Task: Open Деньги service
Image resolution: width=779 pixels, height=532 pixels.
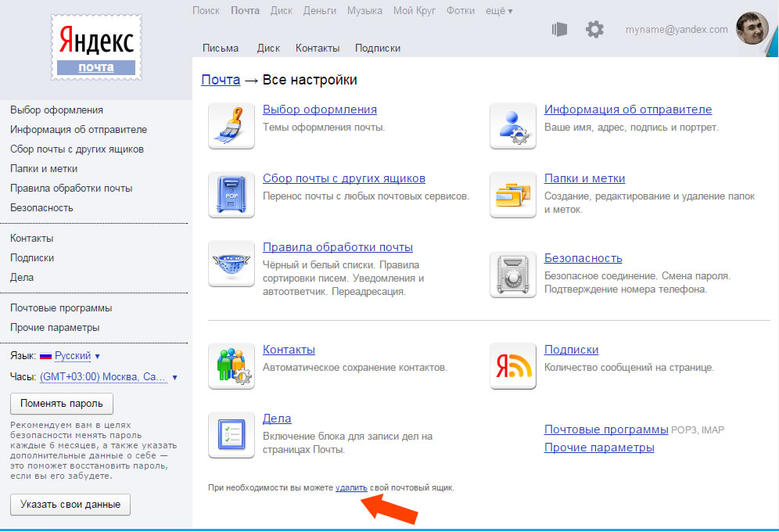Action: [319, 10]
